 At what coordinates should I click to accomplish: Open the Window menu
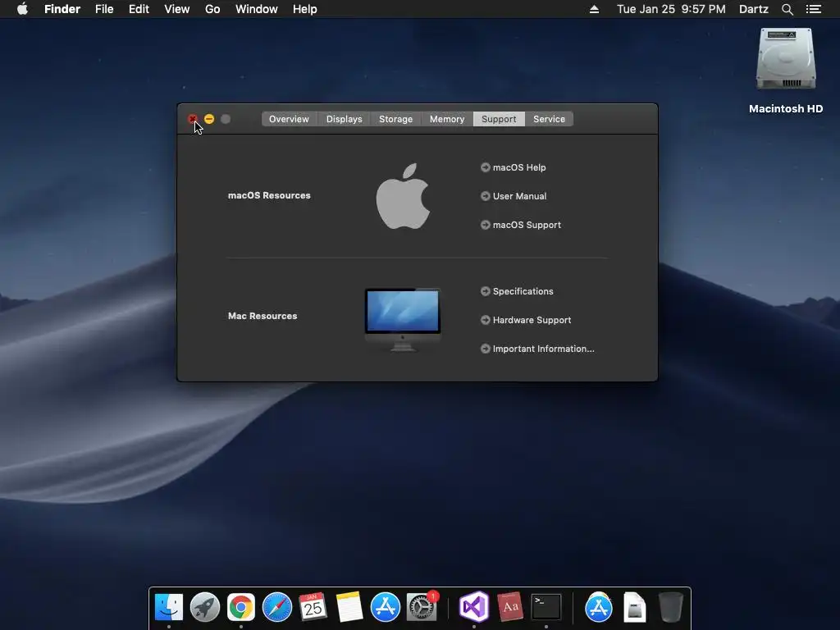(257, 9)
